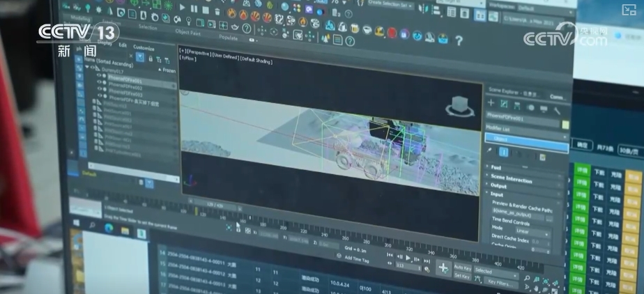Switch to the Object Paint ribbon tab
The width and height of the screenshot is (644, 294).
[x=187, y=32]
